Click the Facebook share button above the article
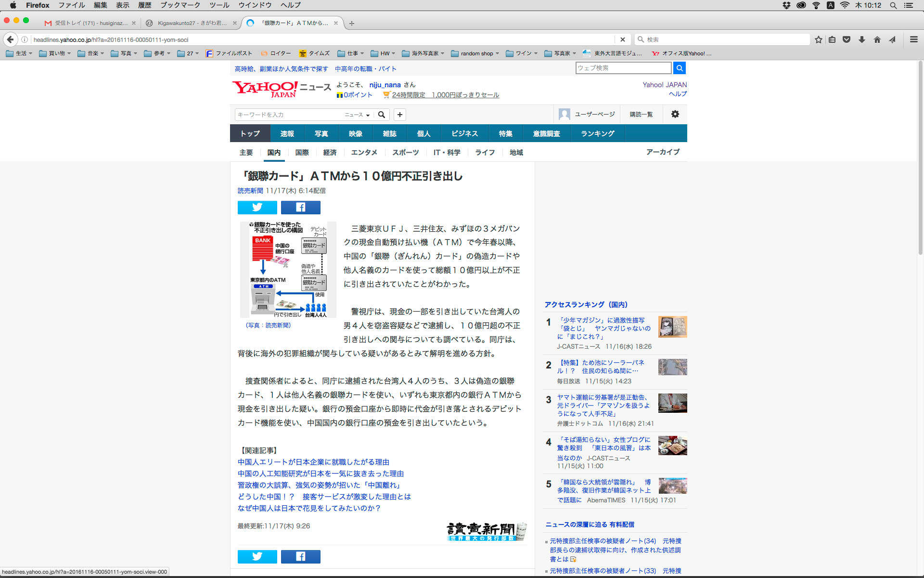924x578 pixels. [300, 207]
